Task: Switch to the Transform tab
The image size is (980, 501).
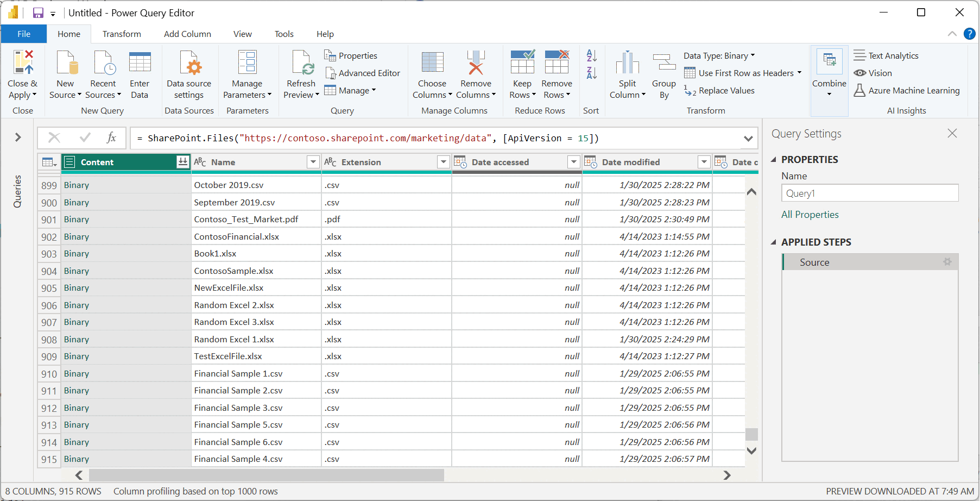Action: pyautogui.click(x=122, y=34)
